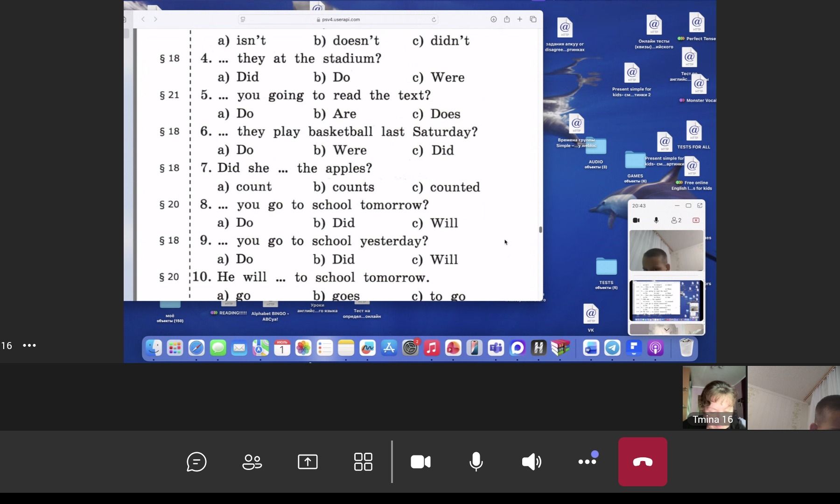Reload the page in Safari
Viewport: 840px width, 504px height.
[x=434, y=20]
